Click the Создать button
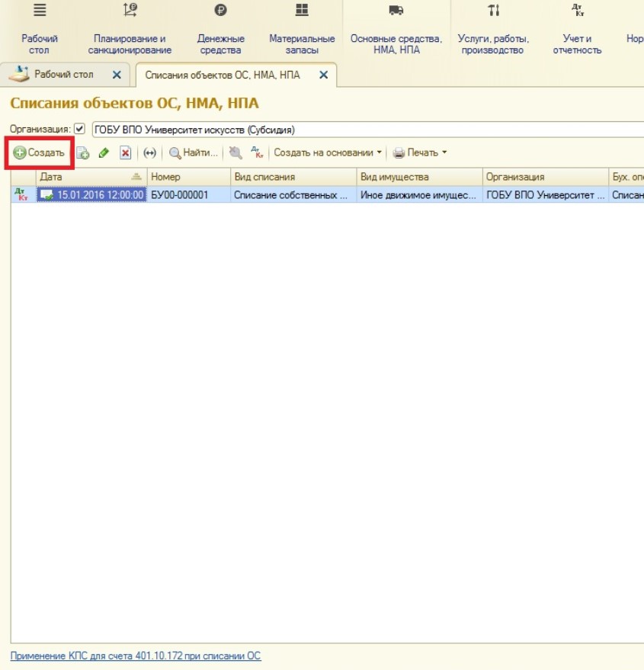 [x=39, y=152]
